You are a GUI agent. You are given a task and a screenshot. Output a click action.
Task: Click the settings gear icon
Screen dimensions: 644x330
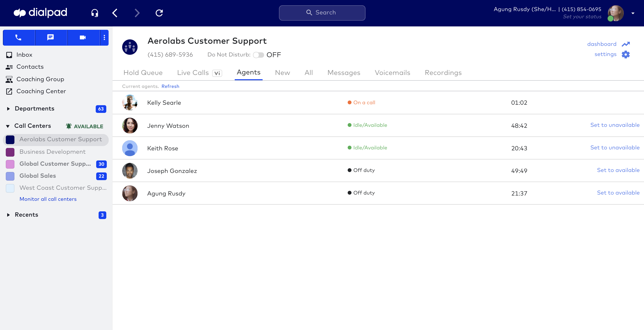pyautogui.click(x=625, y=55)
